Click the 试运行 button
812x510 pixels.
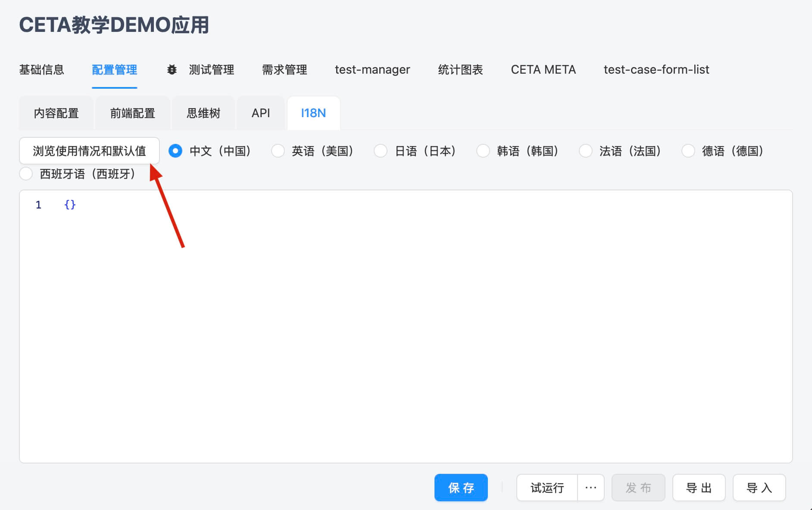tap(547, 488)
